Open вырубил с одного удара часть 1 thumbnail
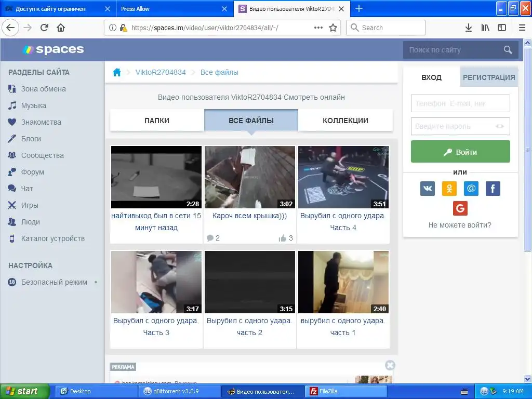This screenshot has width=532, height=399. (343, 282)
